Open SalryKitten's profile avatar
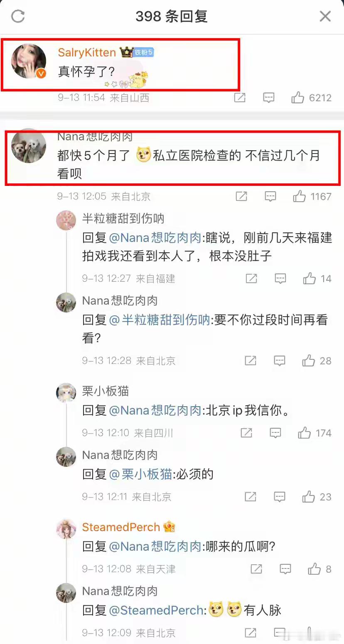Viewport: 344px width, 644px height. tap(29, 61)
